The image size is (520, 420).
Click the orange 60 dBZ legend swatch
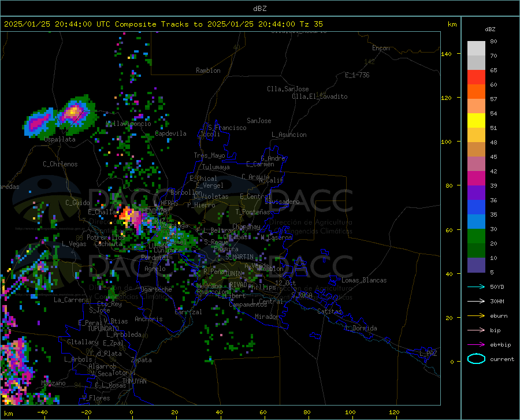click(476, 91)
